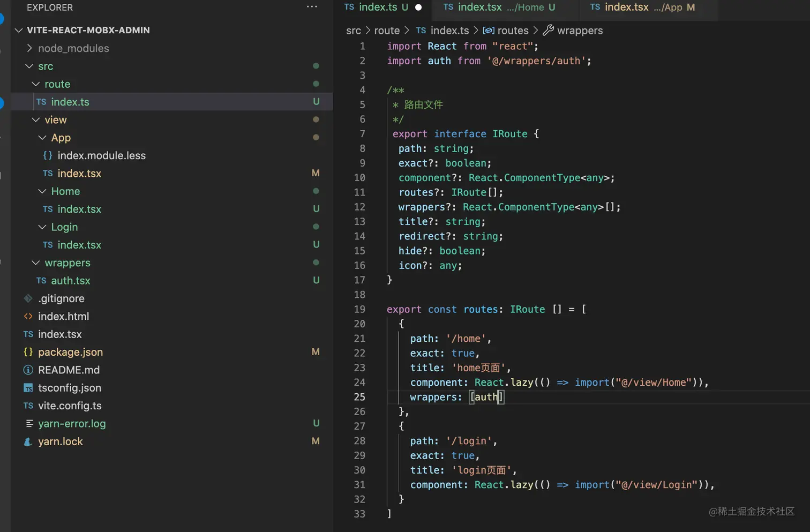Click the variable icon beside routes breadcrumb

(x=489, y=31)
